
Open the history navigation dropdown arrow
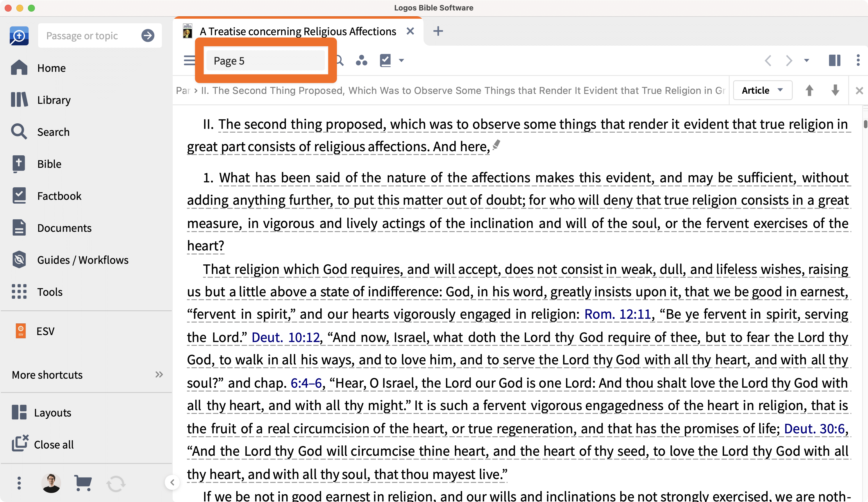tap(806, 60)
